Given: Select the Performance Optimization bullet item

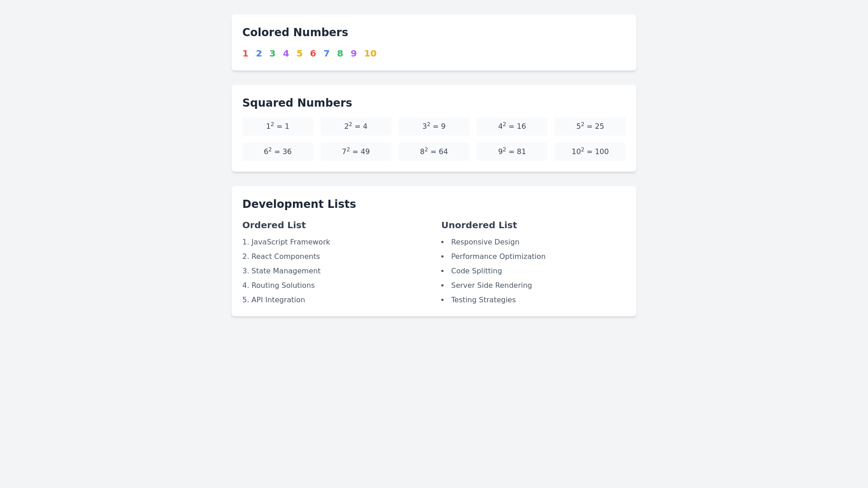Looking at the screenshot, I should [498, 257].
